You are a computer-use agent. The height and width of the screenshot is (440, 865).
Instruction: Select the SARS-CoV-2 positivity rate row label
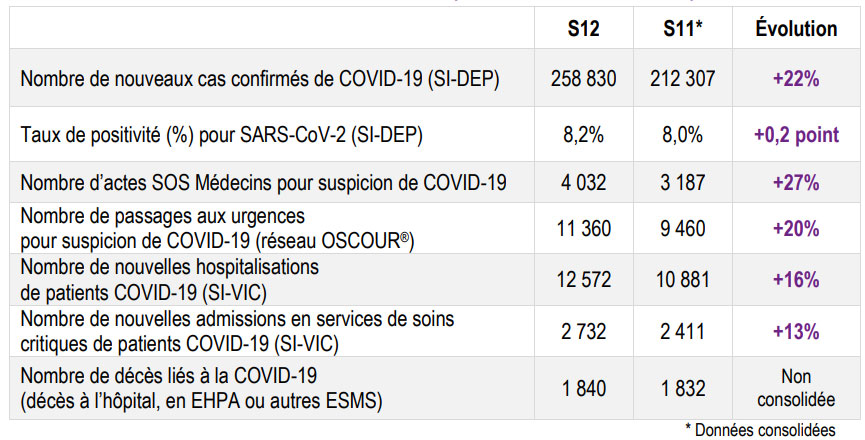(213, 132)
